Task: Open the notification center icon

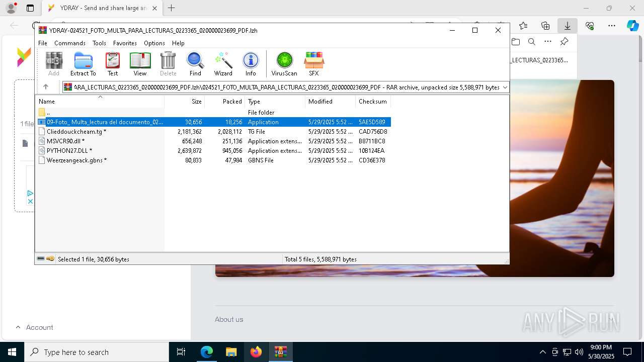Action: [x=627, y=352]
